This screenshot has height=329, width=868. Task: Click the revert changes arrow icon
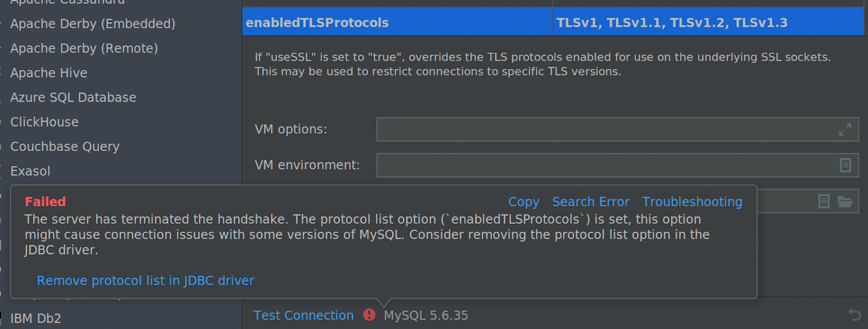coord(854,315)
